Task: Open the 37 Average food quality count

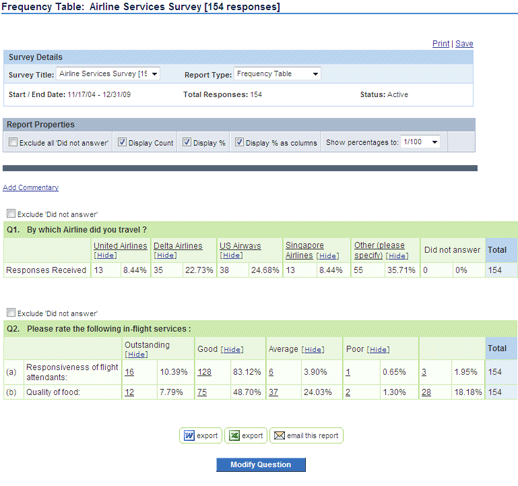Action: 273,392
